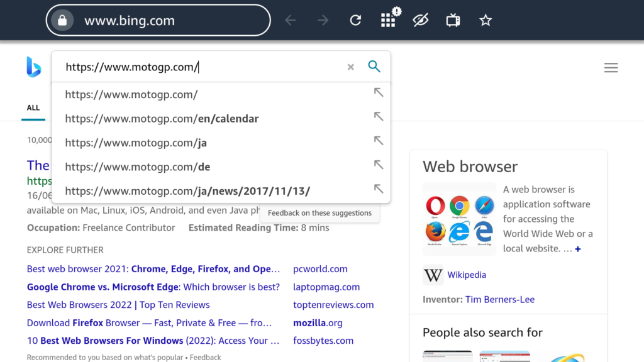Fill search with the motogp.com/de suggestion arrow
The width and height of the screenshot is (644, 362).
(378, 165)
